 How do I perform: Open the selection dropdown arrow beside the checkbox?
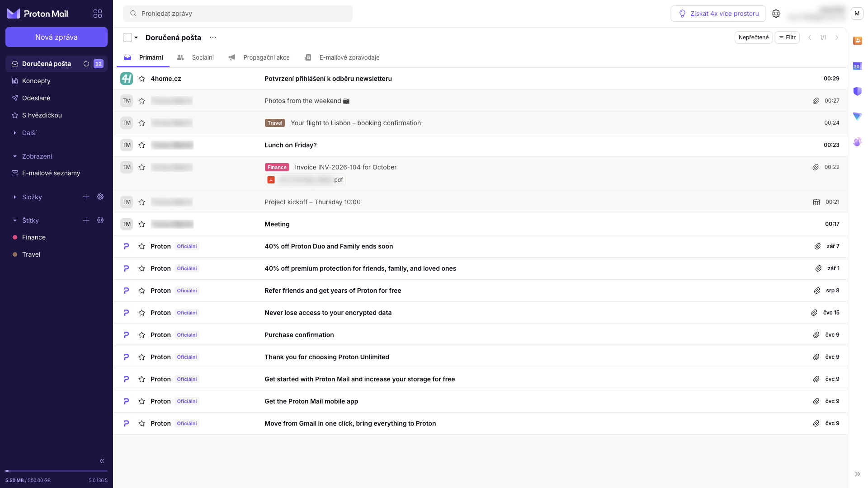pyautogui.click(x=136, y=38)
